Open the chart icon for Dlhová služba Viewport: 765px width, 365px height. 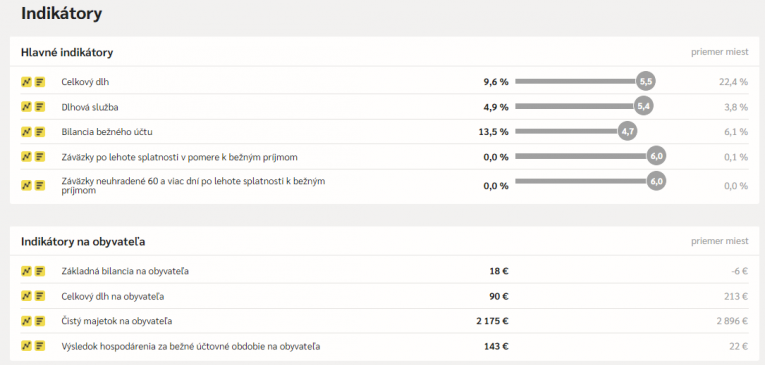[x=26, y=106]
